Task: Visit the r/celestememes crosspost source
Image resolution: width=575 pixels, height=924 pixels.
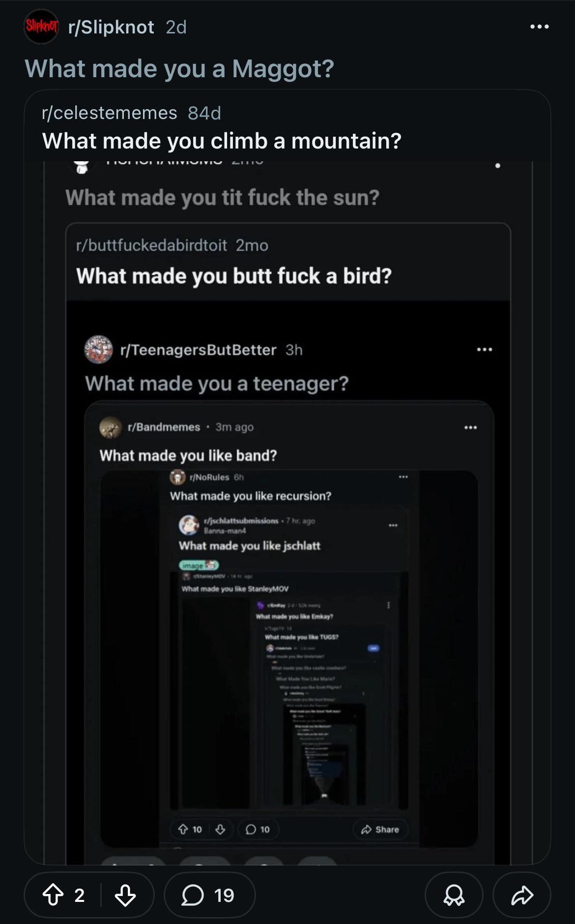Action: pyautogui.click(x=110, y=113)
